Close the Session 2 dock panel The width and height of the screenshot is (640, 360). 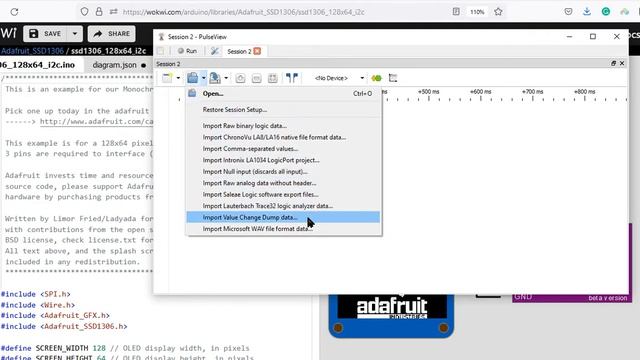[x=622, y=63]
